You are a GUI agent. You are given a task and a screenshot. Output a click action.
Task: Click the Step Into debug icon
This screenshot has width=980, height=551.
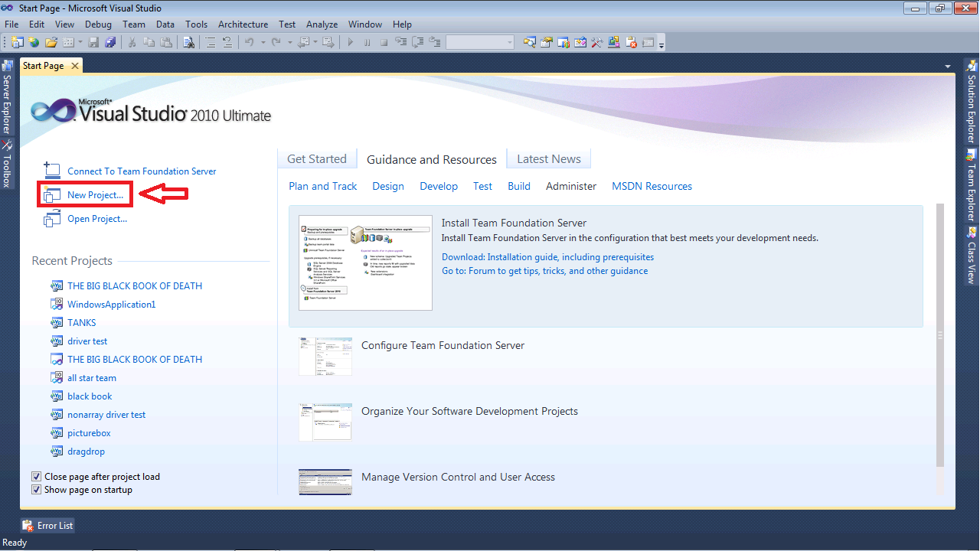(400, 42)
